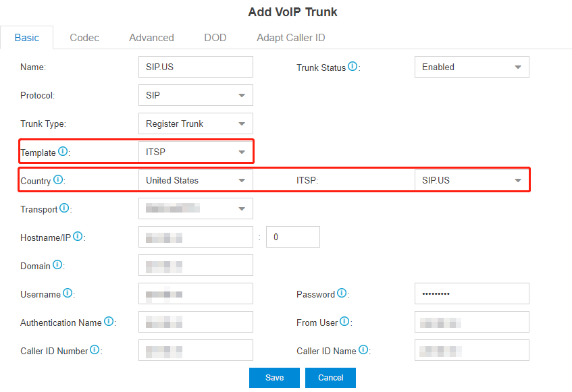Click the From User info icon

pyautogui.click(x=344, y=321)
